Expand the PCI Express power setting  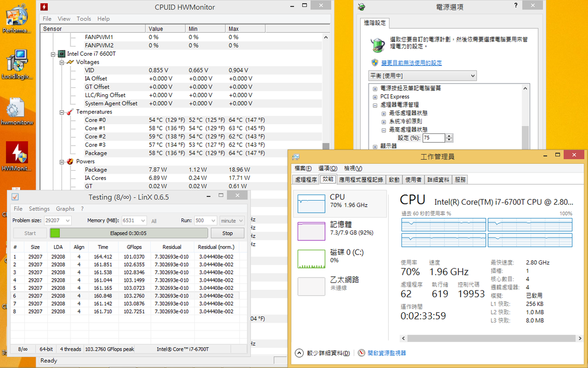375,97
